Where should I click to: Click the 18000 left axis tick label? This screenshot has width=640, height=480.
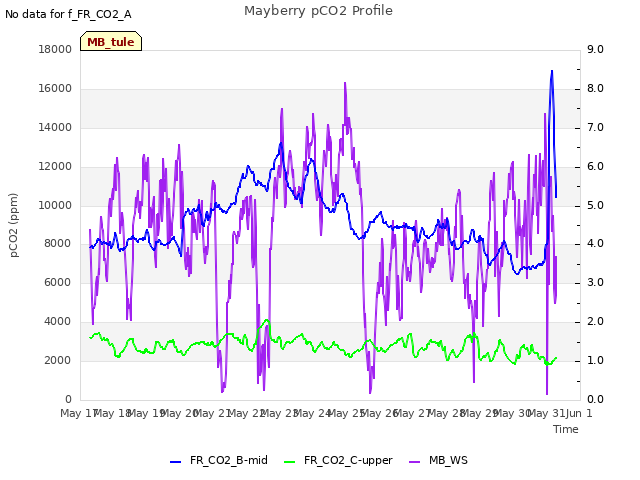pyautogui.click(x=55, y=49)
